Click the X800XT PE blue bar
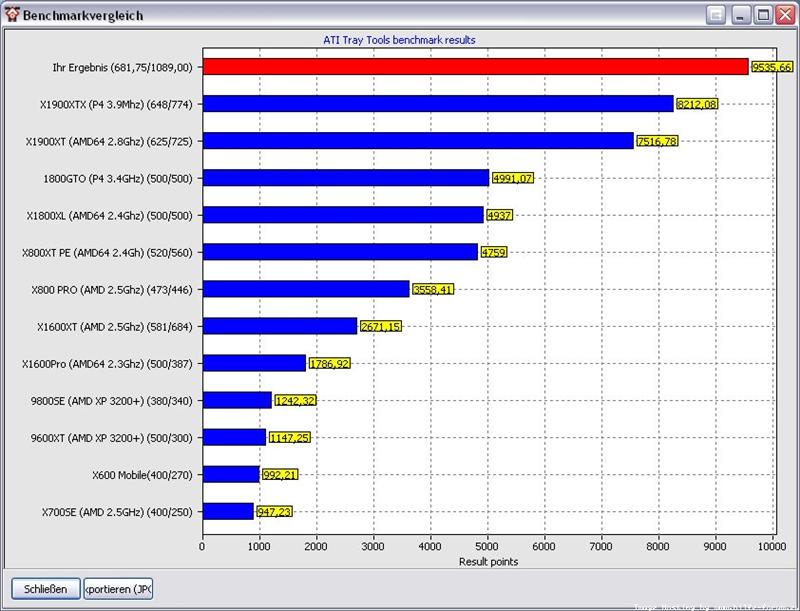 (x=340, y=252)
